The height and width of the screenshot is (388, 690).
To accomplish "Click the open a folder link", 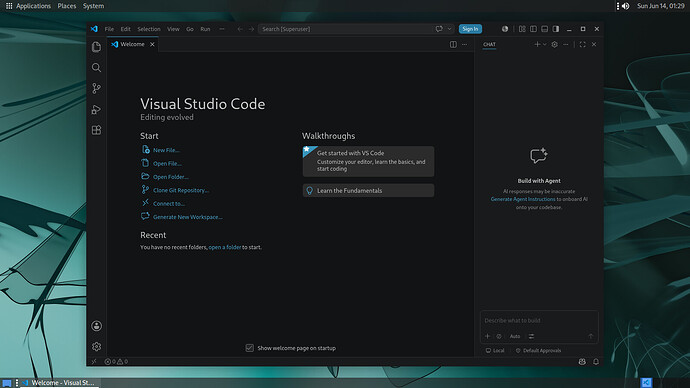I will [225, 247].
